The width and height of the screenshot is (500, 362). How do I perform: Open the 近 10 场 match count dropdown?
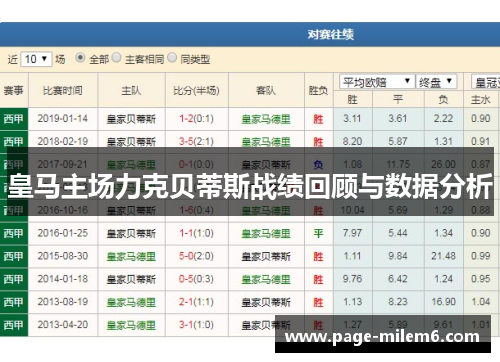click(36, 59)
